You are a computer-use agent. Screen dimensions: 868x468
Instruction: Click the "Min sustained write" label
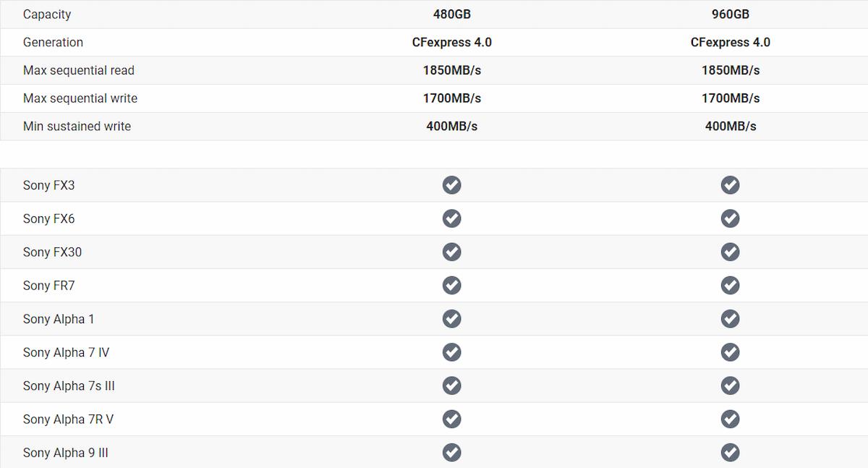click(77, 126)
